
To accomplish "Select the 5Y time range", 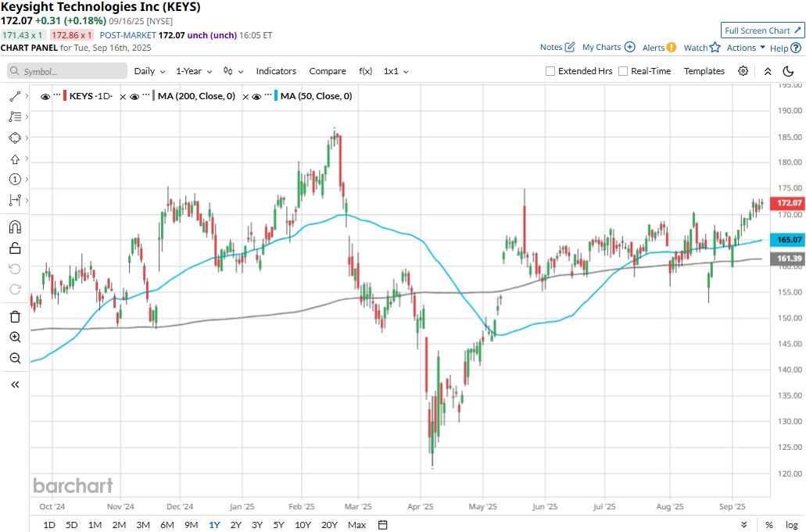I will click(x=278, y=525).
